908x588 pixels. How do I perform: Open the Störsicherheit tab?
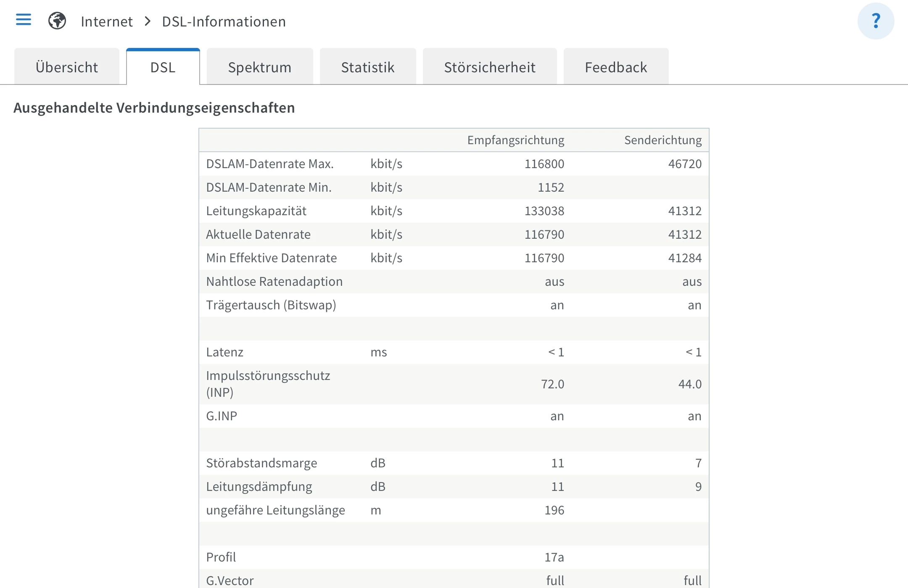click(x=489, y=67)
